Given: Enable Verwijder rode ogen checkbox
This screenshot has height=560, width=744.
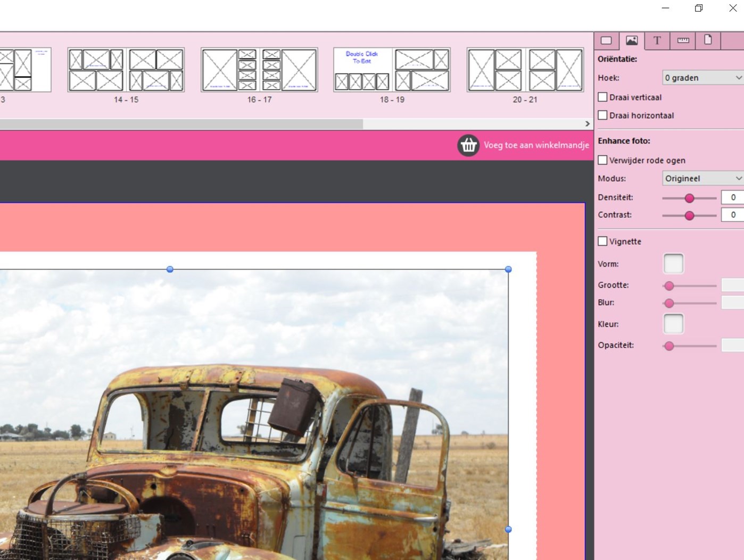Looking at the screenshot, I should coord(603,160).
